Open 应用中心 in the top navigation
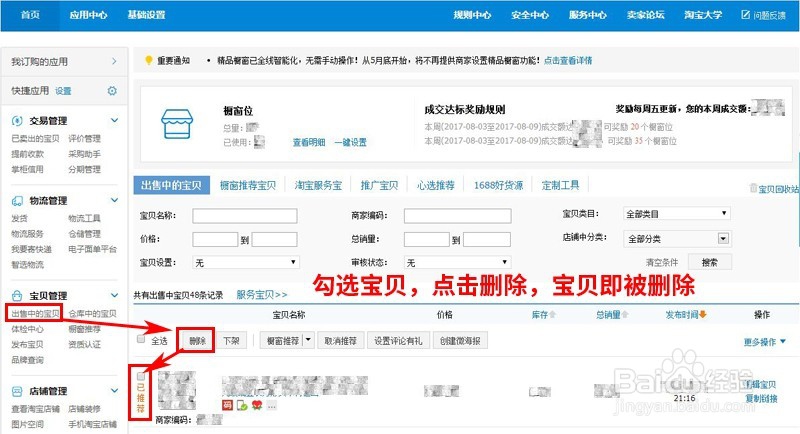The image size is (800, 434). [x=88, y=15]
